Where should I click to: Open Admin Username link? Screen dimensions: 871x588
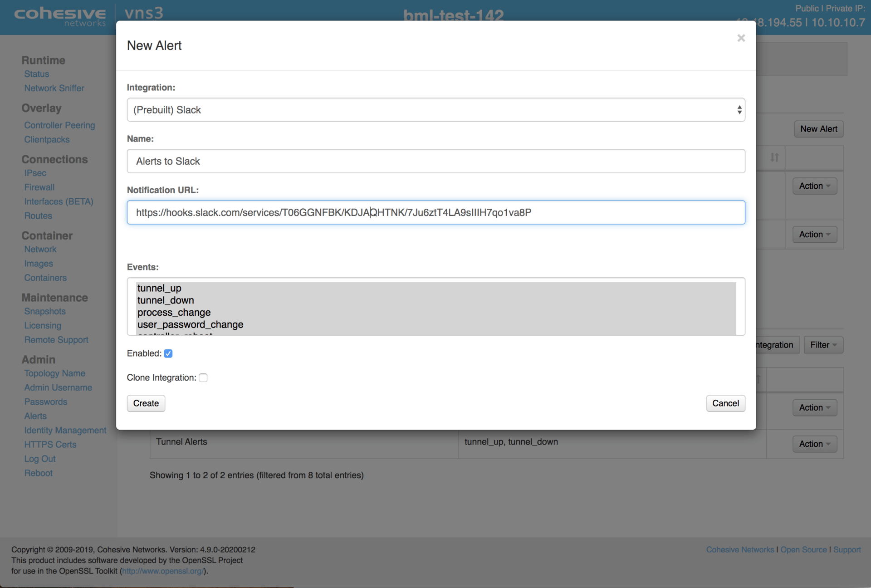[x=58, y=387]
